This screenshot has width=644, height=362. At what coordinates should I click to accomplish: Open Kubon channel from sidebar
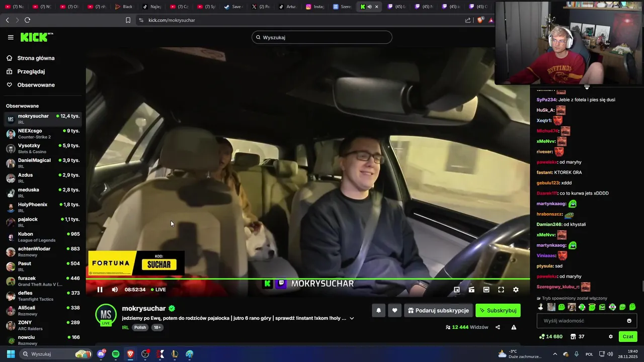coord(43,237)
